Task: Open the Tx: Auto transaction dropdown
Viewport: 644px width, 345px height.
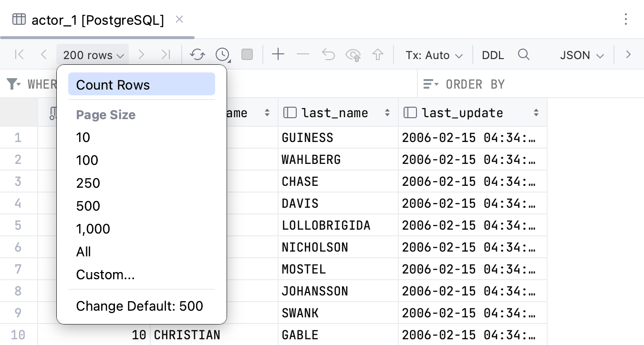Action: coord(434,55)
